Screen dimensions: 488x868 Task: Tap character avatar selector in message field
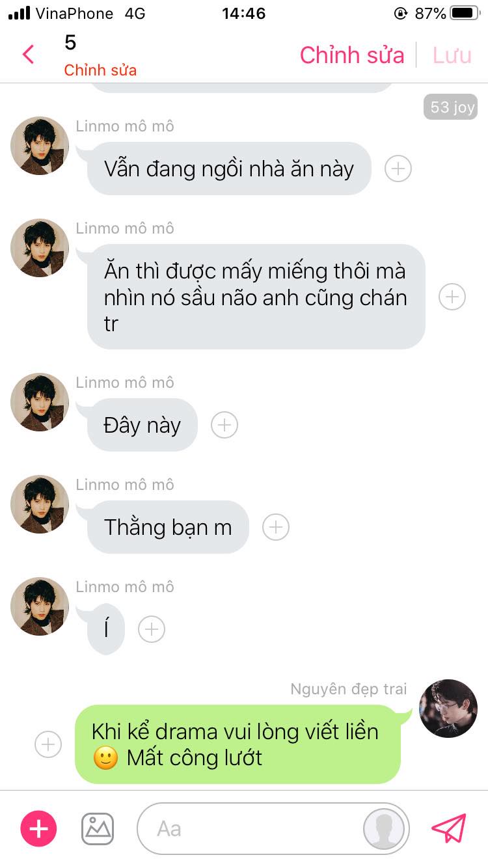point(383,828)
